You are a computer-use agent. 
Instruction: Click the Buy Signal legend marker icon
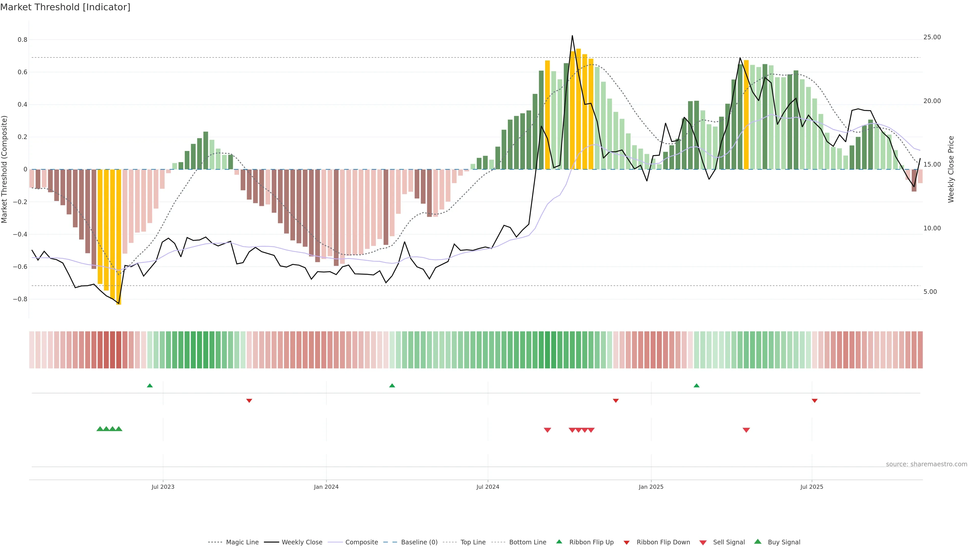(758, 542)
